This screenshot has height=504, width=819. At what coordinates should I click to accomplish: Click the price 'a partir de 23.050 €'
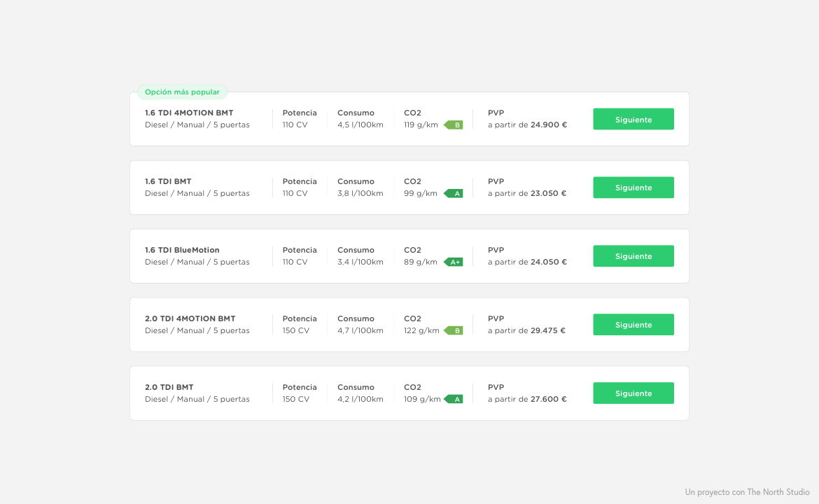point(527,193)
